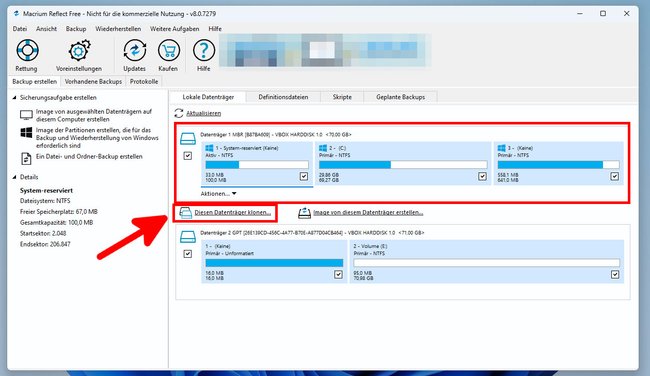Open Voreinstellungen gear settings icon

[79, 51]
